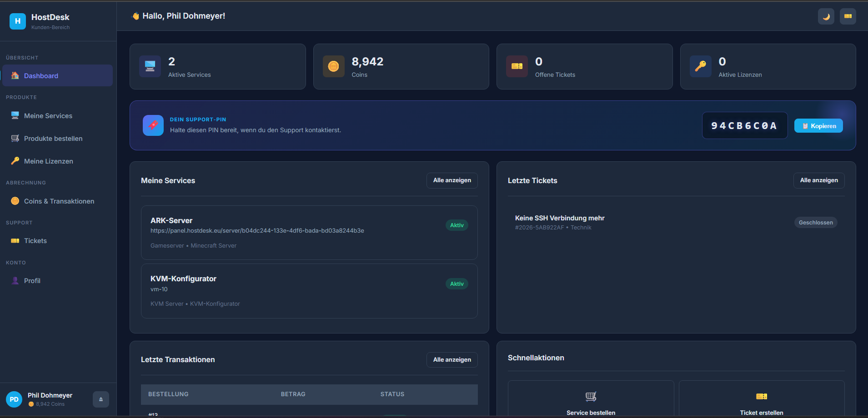Open ticket Keine SSH Verbindung mehr
This screenshot has height=418, width=868.
click(x=560, y=219)
